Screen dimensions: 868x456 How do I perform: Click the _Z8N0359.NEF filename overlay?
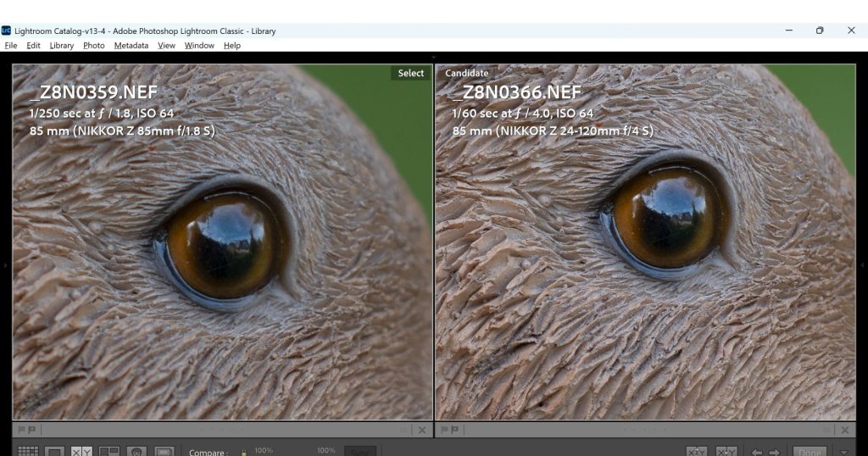(93, 92)
